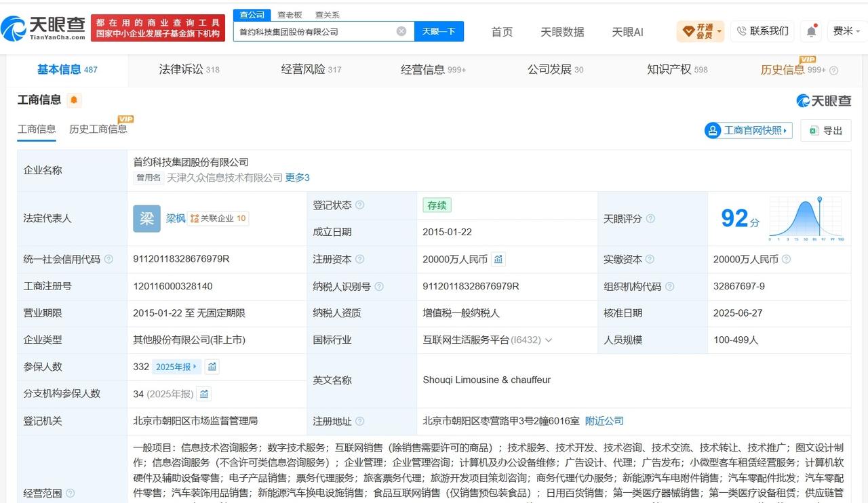
Task: Switch to the 历史信息 tab
Action: coord(793,69)
